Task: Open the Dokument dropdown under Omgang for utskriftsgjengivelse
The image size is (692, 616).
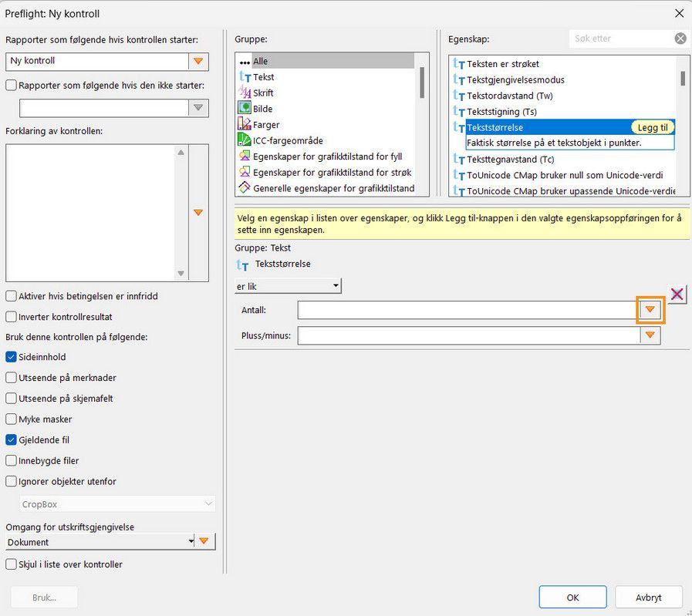Action: pos(100,542)
